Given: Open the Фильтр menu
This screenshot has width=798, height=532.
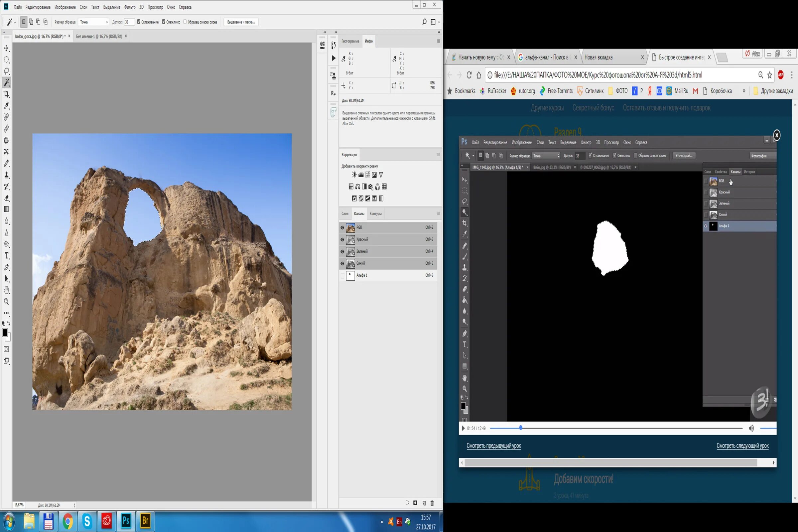Looking at the screenshot, I should pyautogui.click(x=130, y=7).
